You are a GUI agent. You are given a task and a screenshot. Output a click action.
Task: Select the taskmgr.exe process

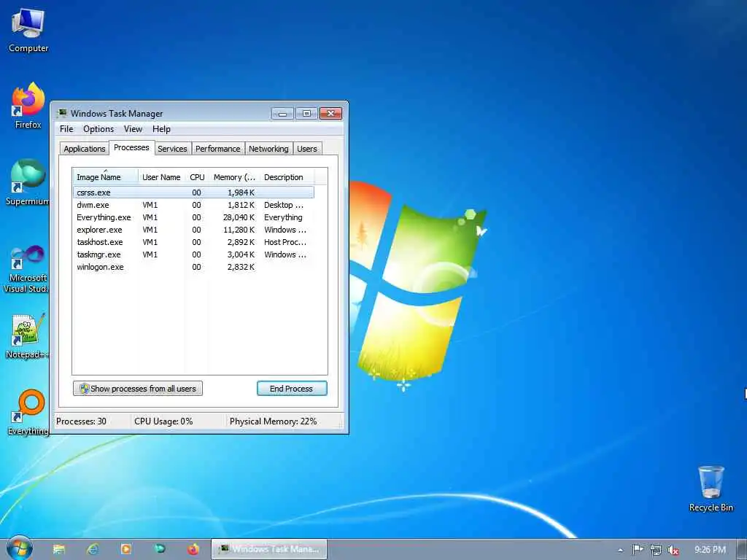[x=193, y=254]
